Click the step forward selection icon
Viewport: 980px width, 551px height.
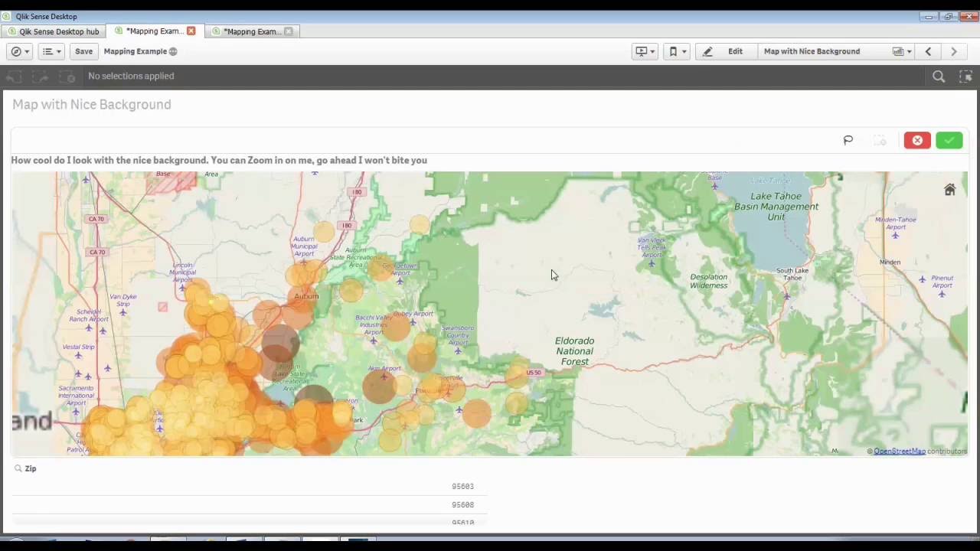pos(40,77)
